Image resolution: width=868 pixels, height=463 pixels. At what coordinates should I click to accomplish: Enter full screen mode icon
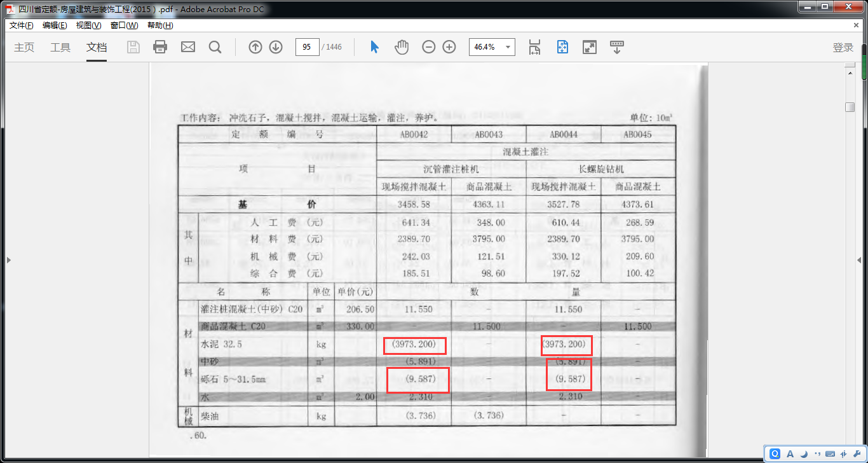pyautogui.click(x=590, y=47)
